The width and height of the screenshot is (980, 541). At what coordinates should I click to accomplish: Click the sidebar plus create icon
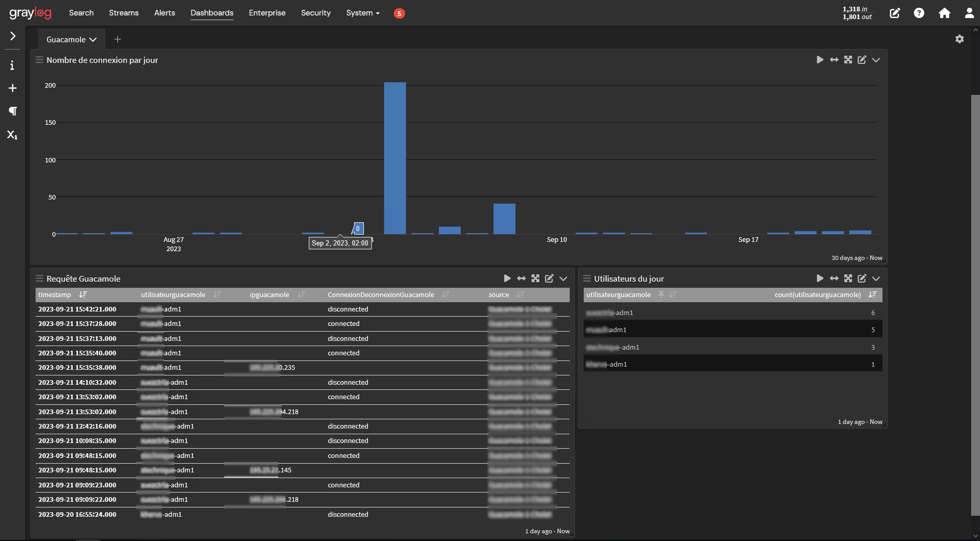(12, 88)
